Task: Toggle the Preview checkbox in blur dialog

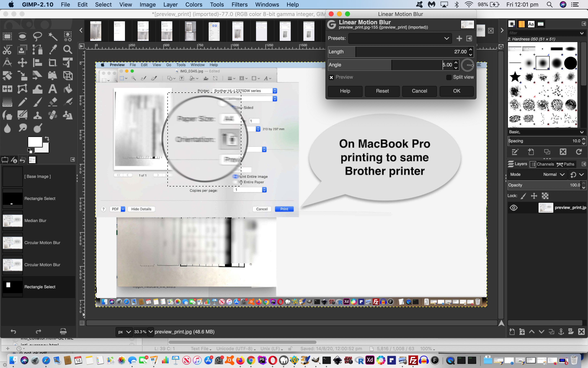Action: (331, 77)
